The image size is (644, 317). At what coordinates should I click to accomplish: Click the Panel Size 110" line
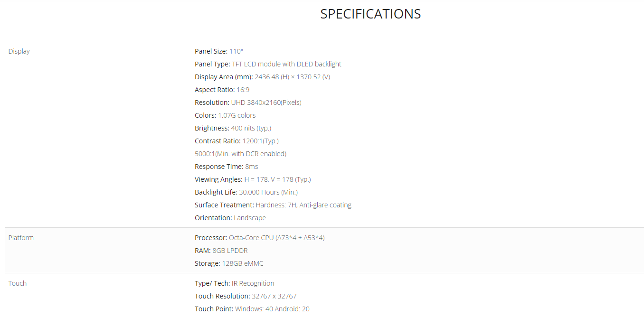click(219, 51)
